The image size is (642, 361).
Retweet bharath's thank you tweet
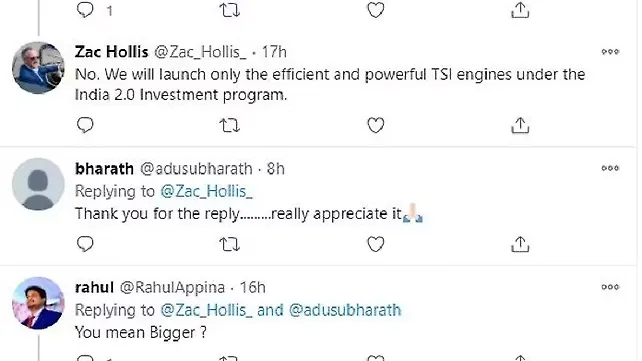[230, 244]
